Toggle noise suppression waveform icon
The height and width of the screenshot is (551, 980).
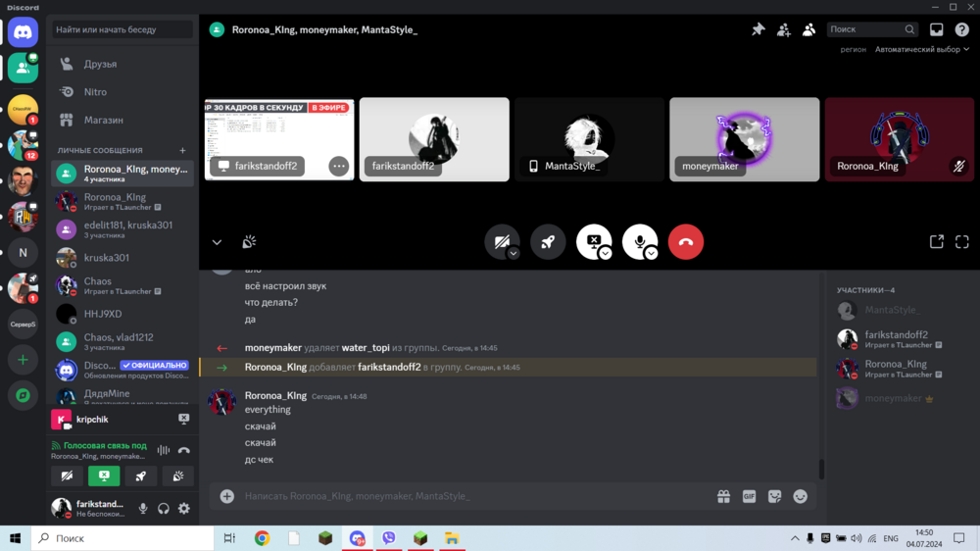(x=163, y=450)
